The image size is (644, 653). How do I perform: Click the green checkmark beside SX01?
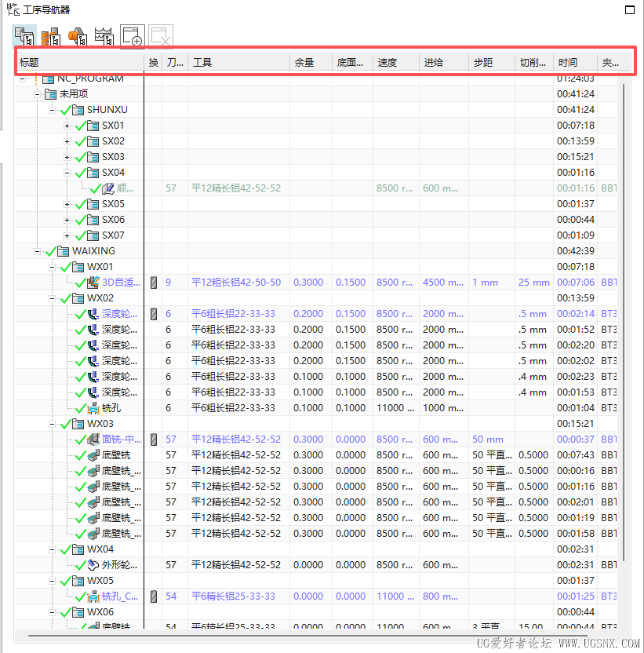79,126
